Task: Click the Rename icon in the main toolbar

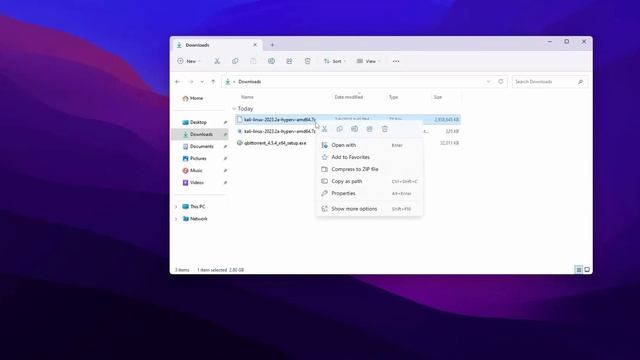Action: point(271,61)
